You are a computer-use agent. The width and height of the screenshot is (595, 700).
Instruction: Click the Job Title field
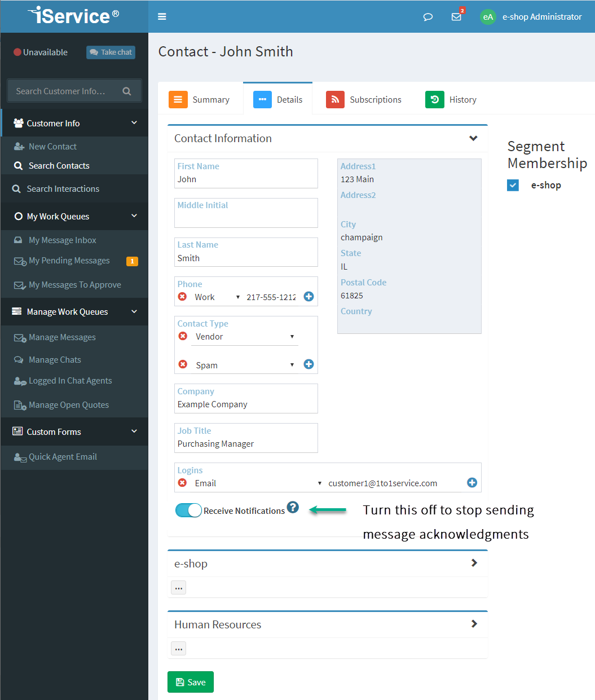[x=246, y=438]
